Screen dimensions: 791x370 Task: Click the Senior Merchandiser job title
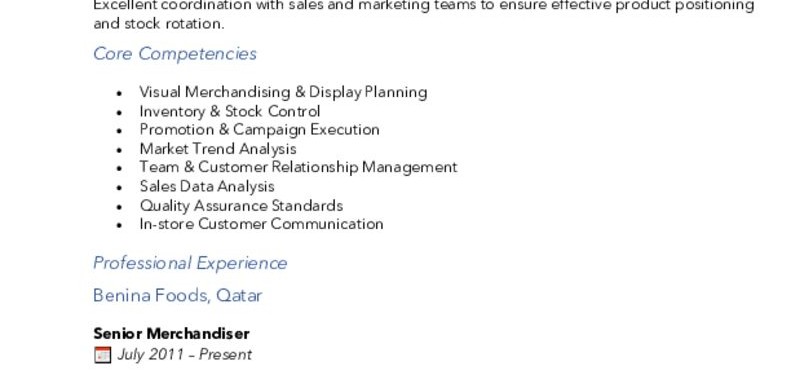point(172,334)
